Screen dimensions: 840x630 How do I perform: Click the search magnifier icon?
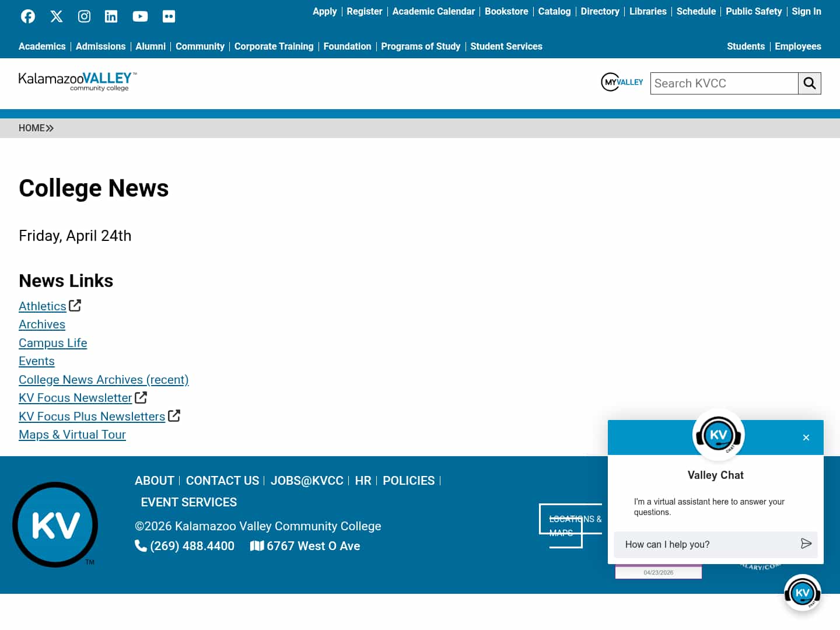(x=810, y=83)
